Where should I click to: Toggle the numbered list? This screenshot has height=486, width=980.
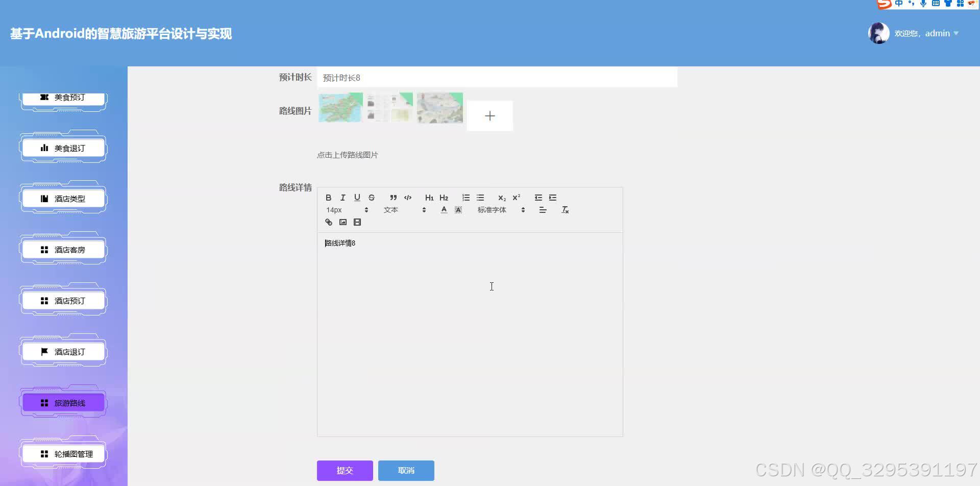[x=465, y=198]
